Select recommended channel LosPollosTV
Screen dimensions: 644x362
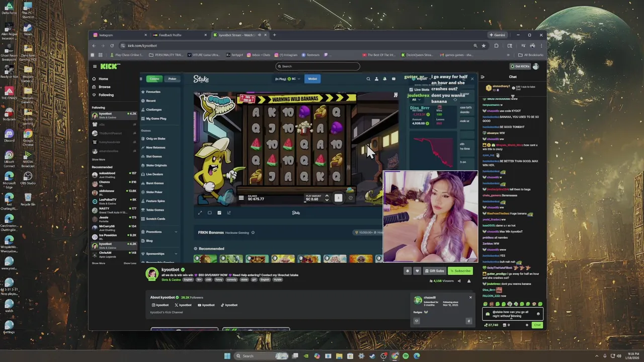[115, 202]
